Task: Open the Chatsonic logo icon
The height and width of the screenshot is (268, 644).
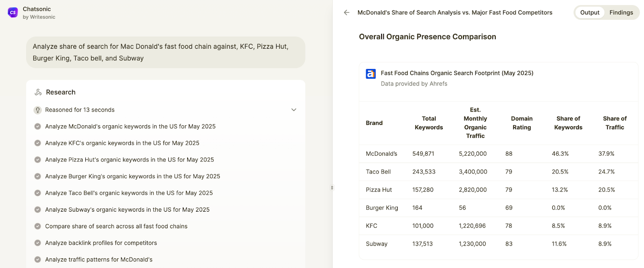Action: [x=13, y=12]
